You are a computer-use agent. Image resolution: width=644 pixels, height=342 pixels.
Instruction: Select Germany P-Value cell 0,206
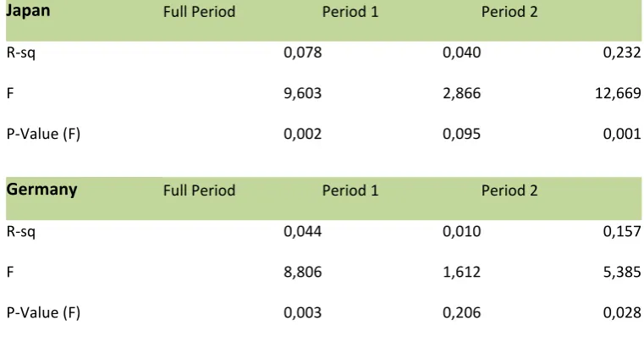(462, 313)
